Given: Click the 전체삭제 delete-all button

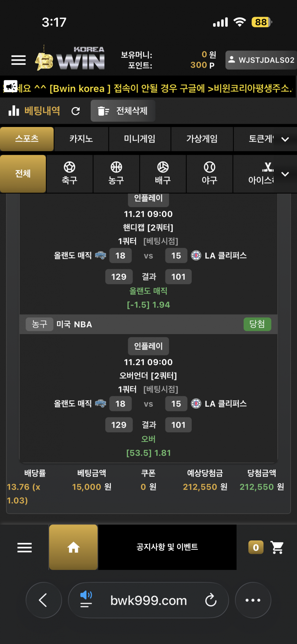Looking at the screenshot, I should coord(123,111).
